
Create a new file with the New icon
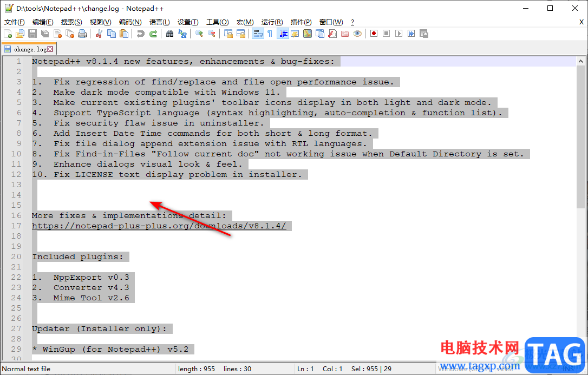click(8, 34)
